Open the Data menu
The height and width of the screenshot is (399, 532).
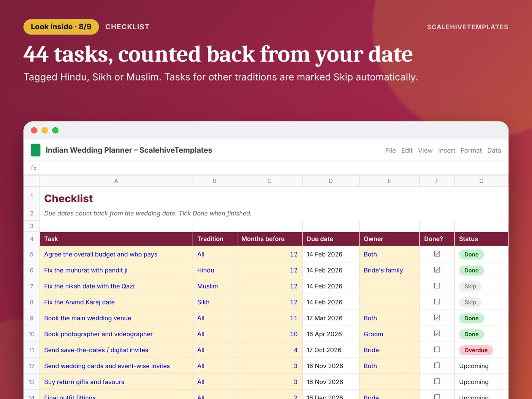[494, 150]
